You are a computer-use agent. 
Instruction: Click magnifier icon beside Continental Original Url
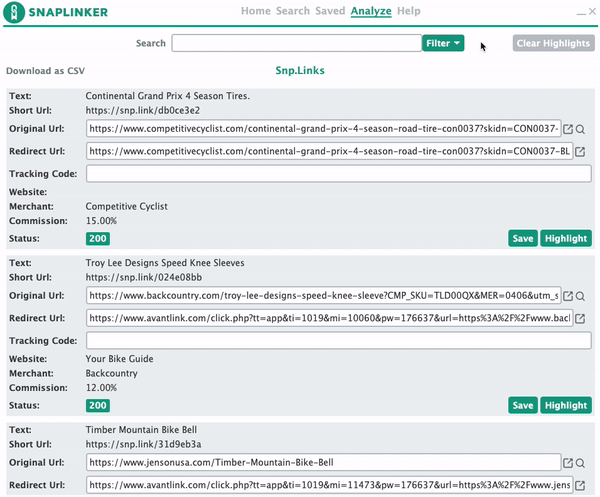[580, 129]
